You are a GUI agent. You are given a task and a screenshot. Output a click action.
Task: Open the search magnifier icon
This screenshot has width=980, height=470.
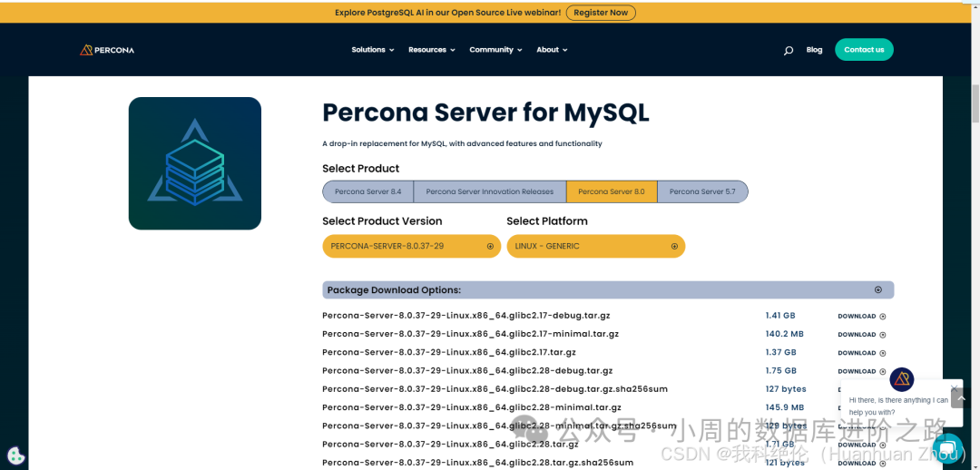789,51
